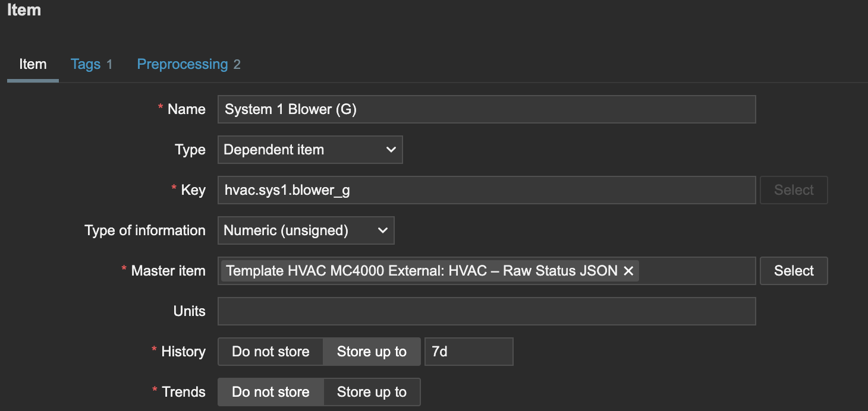The image size is (868, 411).
Task: Click the Select button beside Master item
Action: (793, 271)
